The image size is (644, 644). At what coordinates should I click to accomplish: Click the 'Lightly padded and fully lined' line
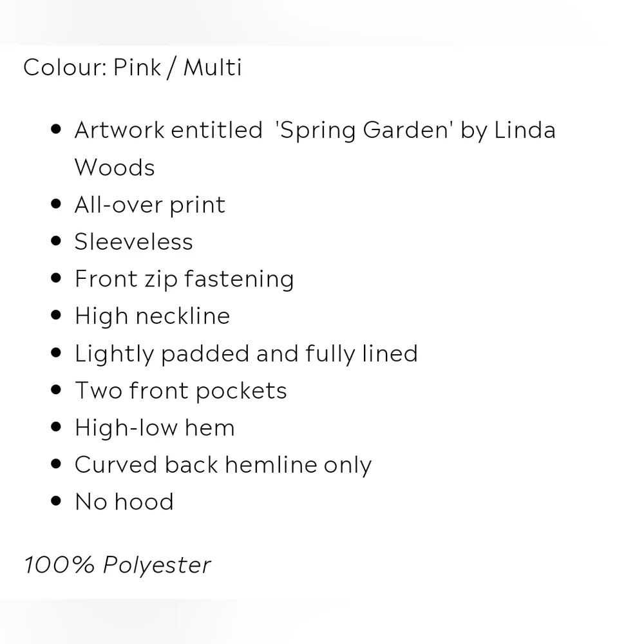(246, 354)
